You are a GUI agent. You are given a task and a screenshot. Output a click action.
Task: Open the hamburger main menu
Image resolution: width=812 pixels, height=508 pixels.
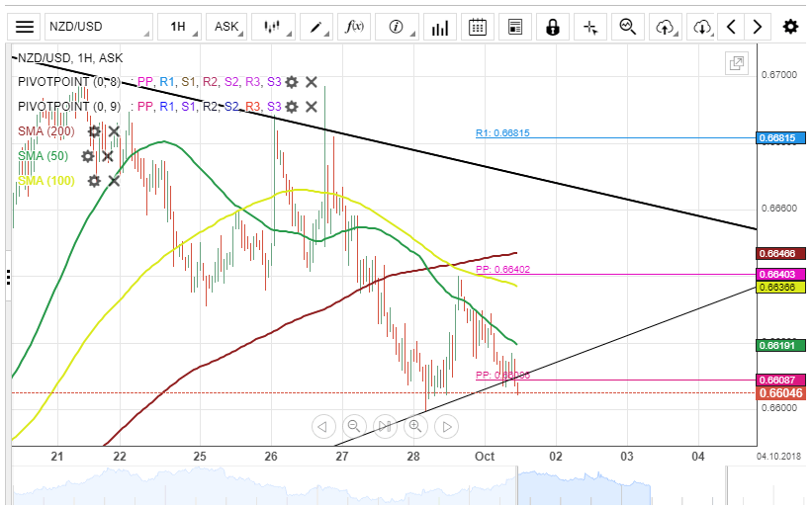point(25,27)
